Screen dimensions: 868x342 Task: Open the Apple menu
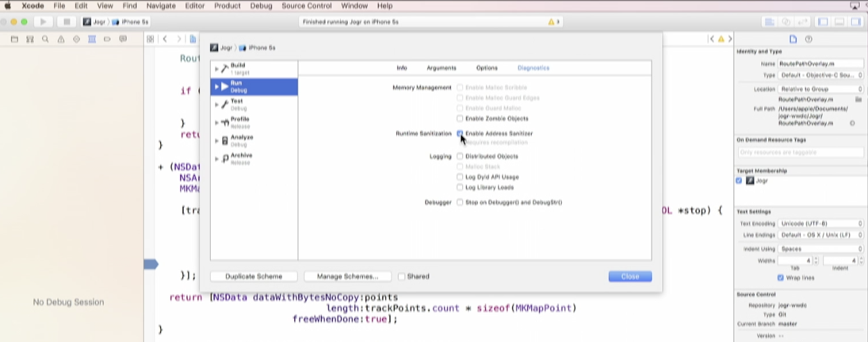[8, 5]
